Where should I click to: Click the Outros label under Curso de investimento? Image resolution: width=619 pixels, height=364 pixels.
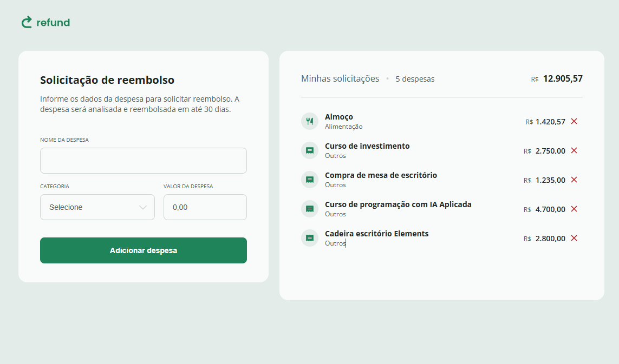pyautogui.click(x=335, y=156)
